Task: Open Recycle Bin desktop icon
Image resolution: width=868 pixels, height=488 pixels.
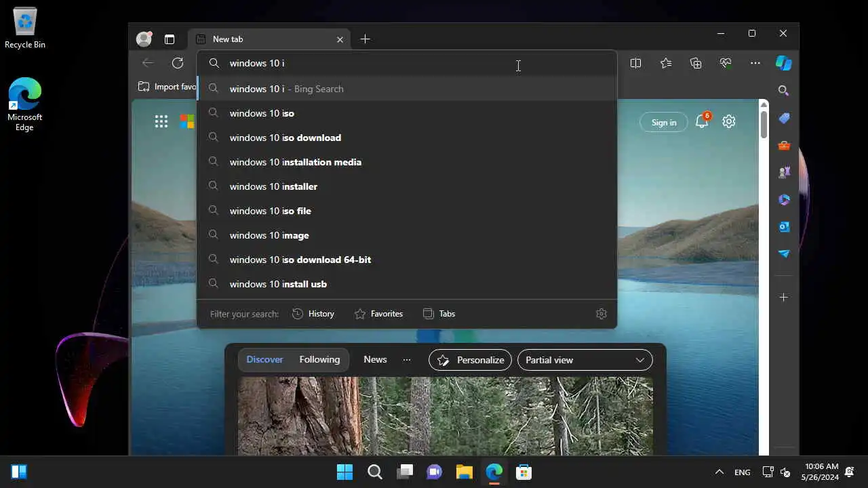Action: tap(25, 28)
